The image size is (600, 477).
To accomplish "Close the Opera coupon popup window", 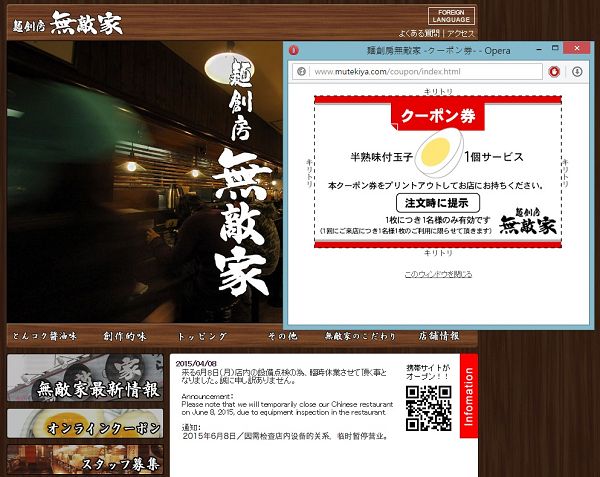I will coord(577,48).
